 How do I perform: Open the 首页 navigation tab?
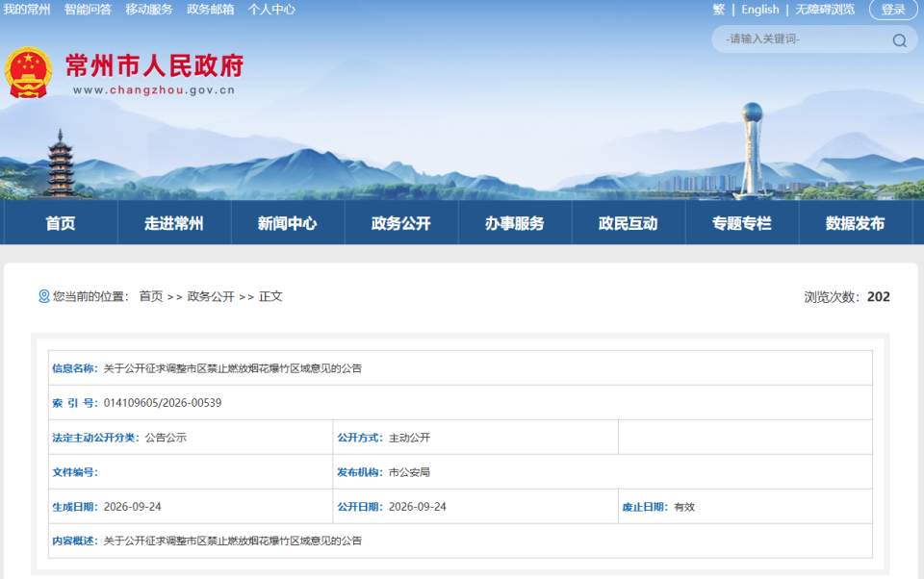(61, 222)
